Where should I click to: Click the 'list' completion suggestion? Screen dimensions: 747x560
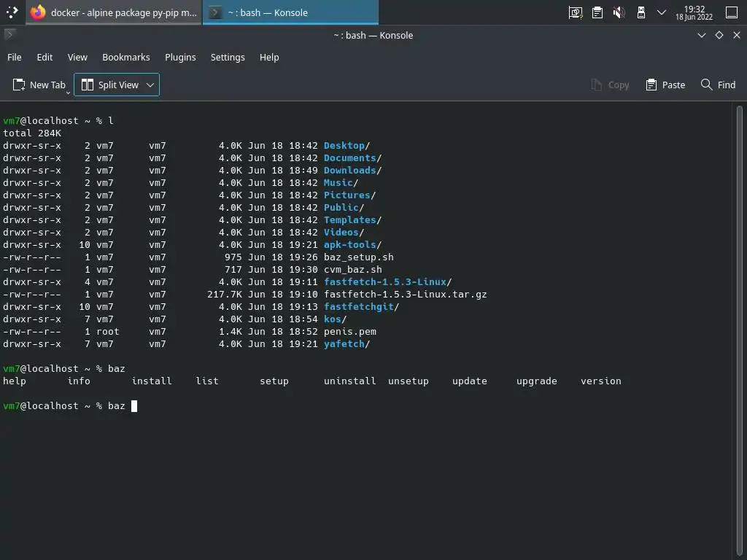coord(207,381)
